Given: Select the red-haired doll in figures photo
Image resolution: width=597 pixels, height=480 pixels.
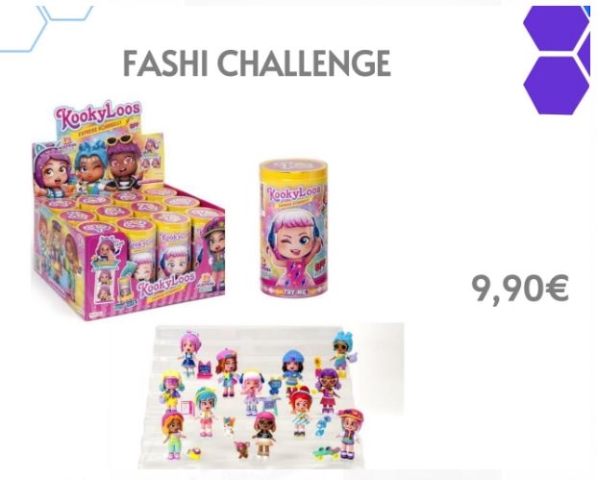Looking at the screenshot, I should [300, 411].
